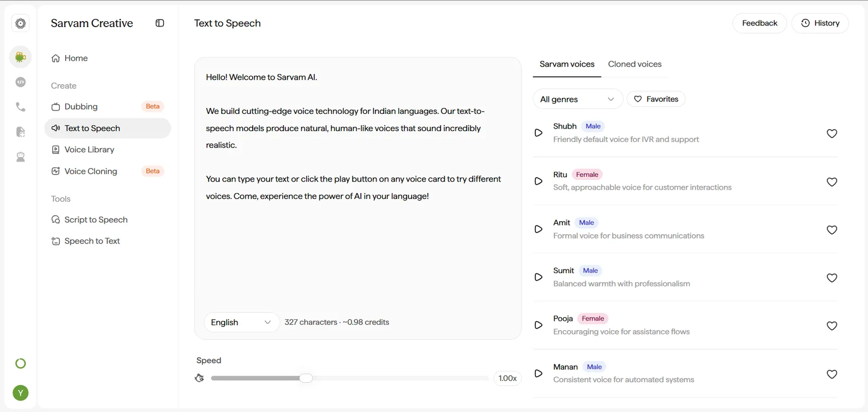Favorite the Amit voice
868x412 pixels.
tap(832, 230)
